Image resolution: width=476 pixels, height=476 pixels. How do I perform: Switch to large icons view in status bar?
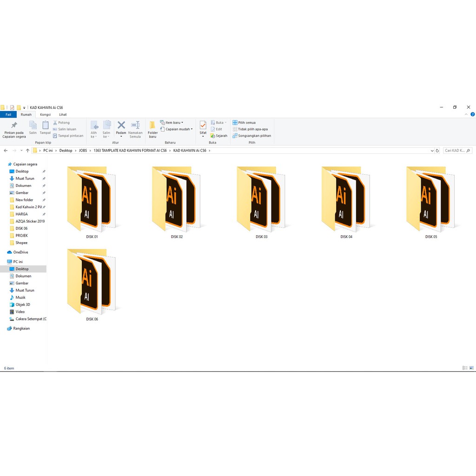tap(472, 368)
